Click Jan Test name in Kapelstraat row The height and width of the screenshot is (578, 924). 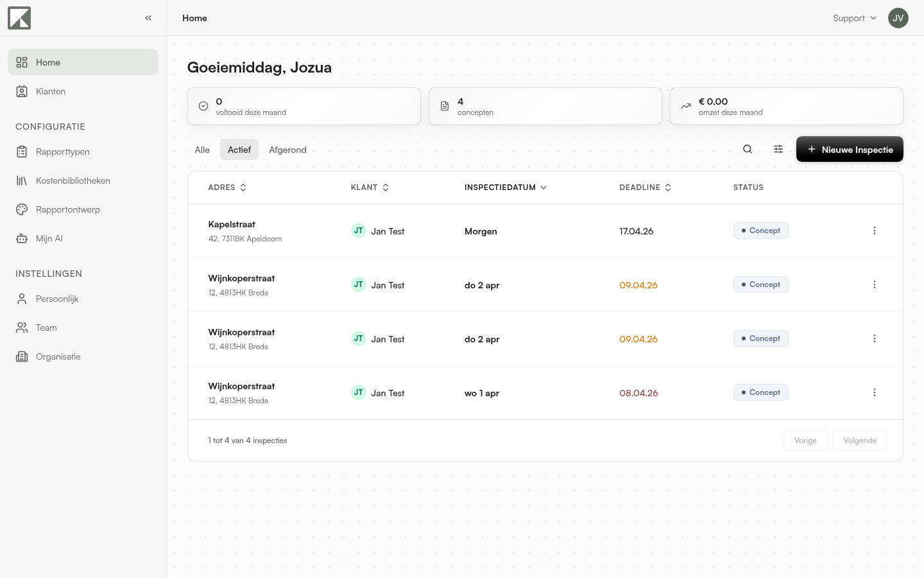point(388,231)
